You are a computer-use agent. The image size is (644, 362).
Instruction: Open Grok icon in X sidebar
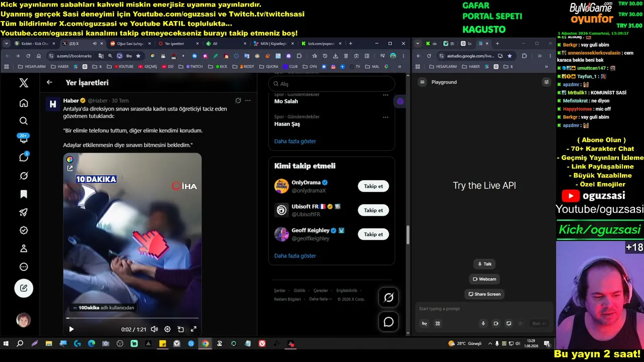24,176
